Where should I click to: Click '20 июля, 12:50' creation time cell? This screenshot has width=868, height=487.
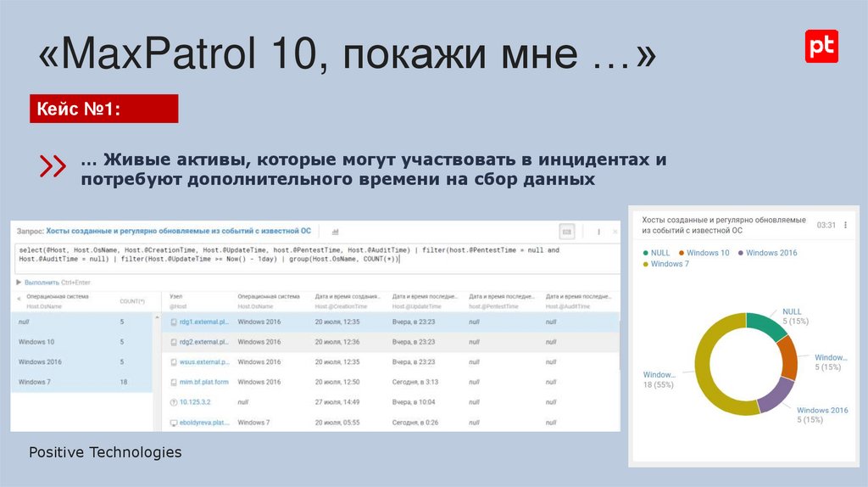point(337,382)
